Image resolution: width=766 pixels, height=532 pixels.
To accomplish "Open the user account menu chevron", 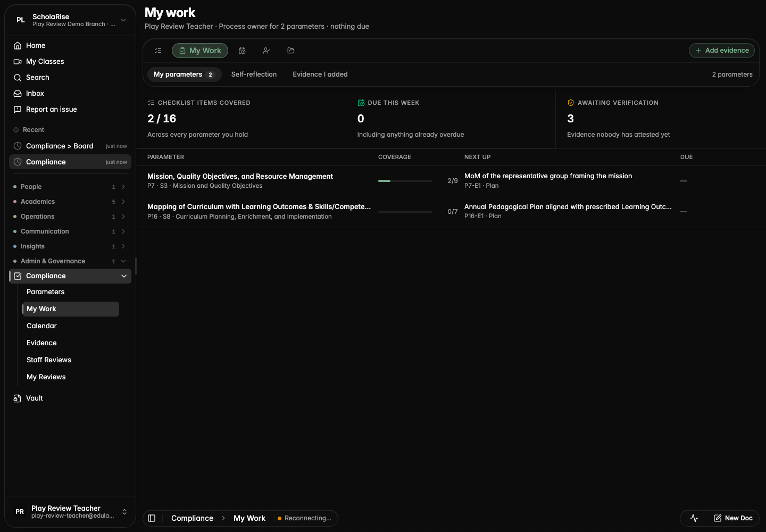I will tap(124, 512).
